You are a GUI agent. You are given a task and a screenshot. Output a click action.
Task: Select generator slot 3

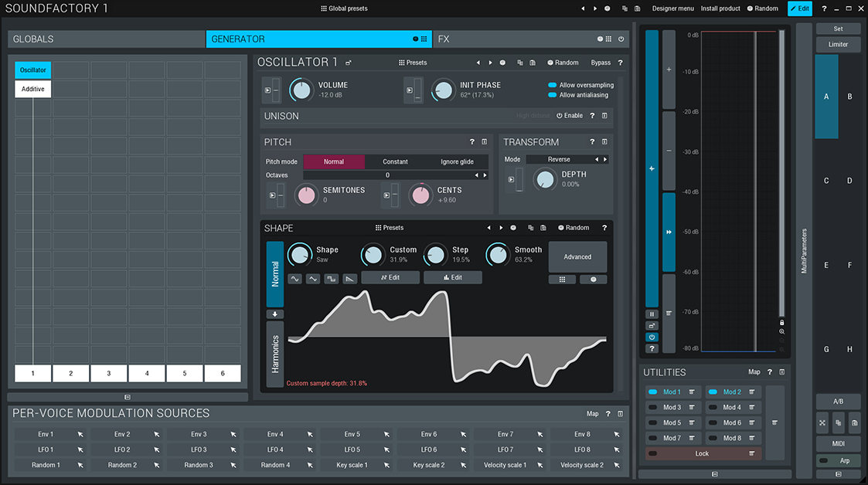coord(108,373)
